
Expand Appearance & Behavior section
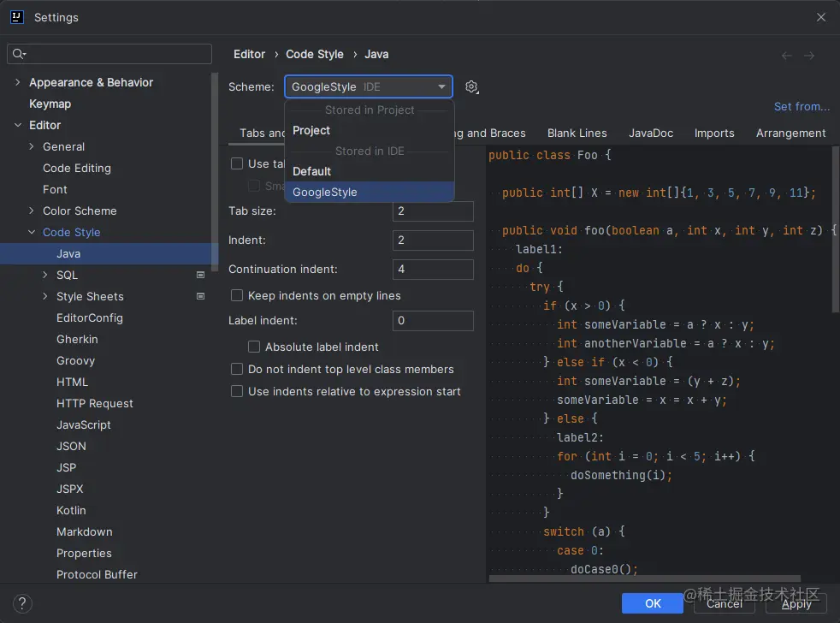click(18, 82)
